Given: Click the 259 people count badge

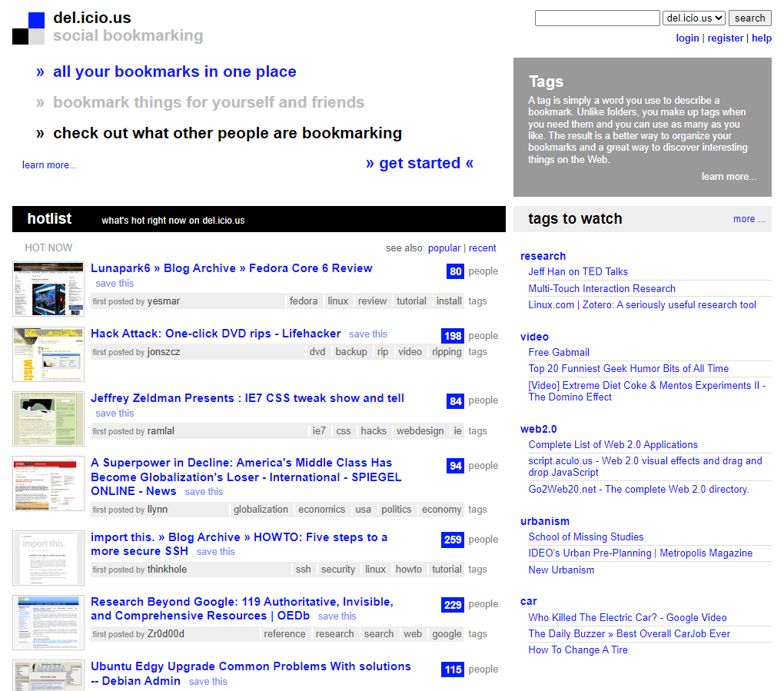Looking at the screenshot, I should click(x=453, y=540).
